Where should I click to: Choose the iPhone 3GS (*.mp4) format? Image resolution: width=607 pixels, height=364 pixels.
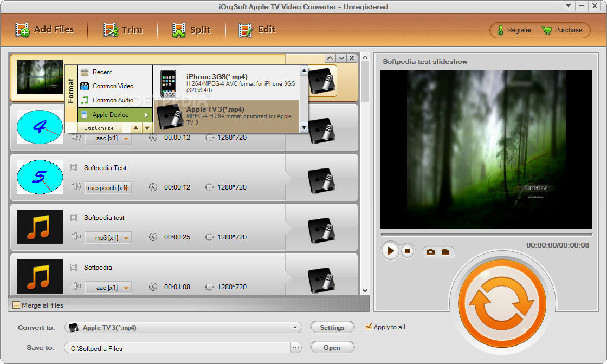[227, 83]
